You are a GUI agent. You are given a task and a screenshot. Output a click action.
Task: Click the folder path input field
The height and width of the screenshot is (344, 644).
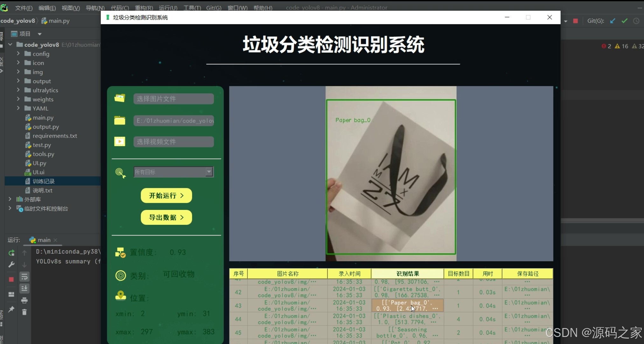tap(174, 121)
